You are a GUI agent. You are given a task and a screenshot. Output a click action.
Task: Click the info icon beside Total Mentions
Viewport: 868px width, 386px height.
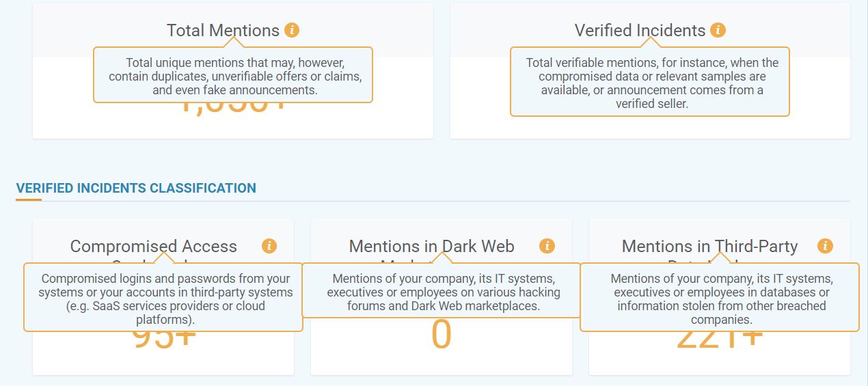pyautogui.click(x=292, y=30)
